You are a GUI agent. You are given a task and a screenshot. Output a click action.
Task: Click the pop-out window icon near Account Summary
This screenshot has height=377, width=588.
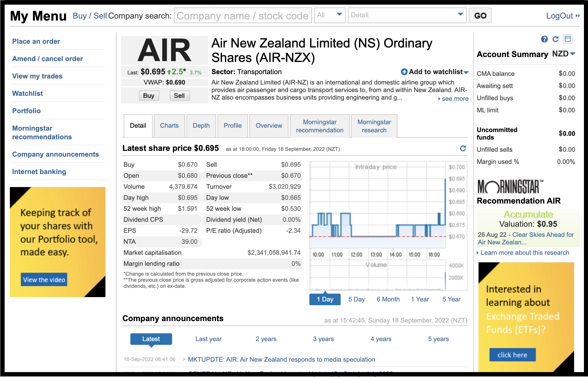point(568,39)
